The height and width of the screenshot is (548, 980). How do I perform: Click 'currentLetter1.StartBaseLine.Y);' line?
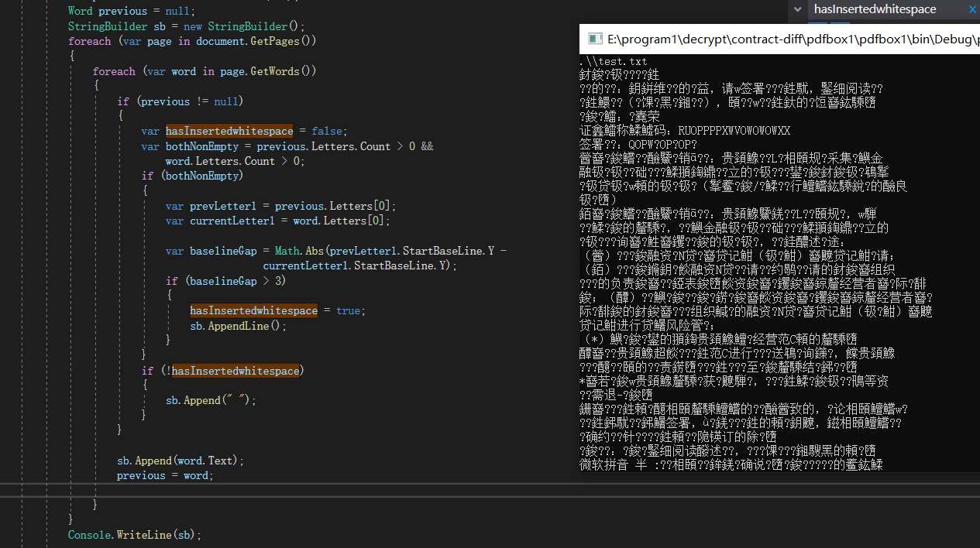coord(360,265)
